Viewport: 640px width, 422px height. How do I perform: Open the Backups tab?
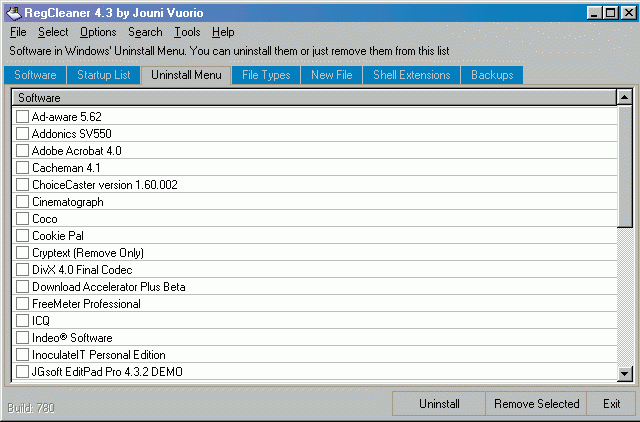492,75
